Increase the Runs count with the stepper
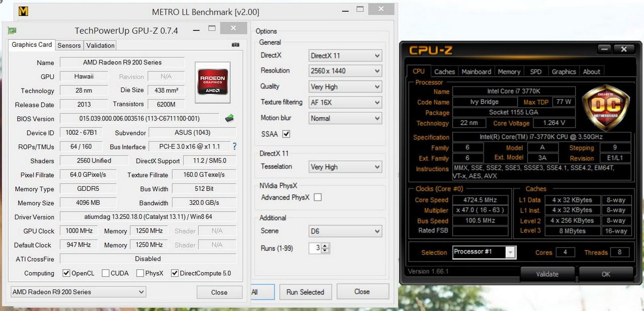Image resolution: width=644 pixels, height=311 pixels. click(x=325, y=246)
